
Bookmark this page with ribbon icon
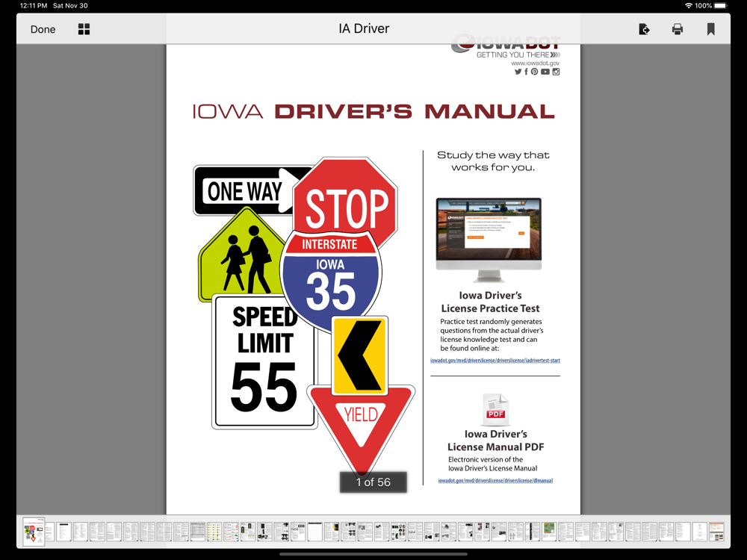711,29
